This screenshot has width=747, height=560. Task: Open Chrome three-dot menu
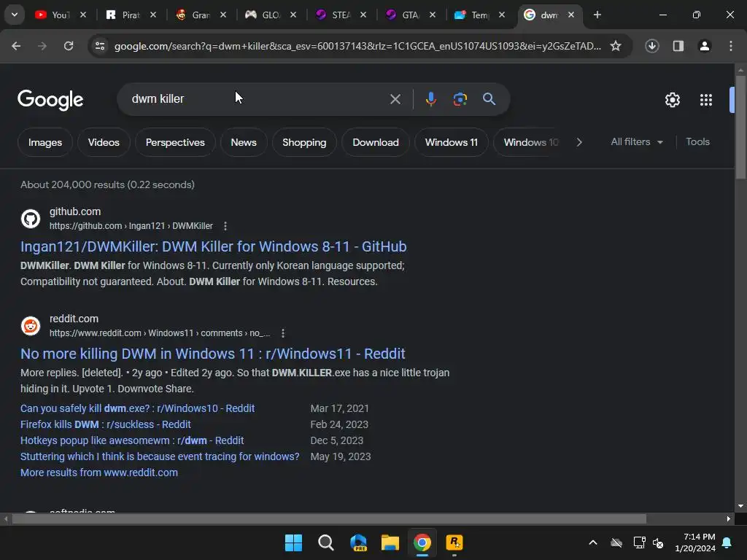[x=731, y=46]
